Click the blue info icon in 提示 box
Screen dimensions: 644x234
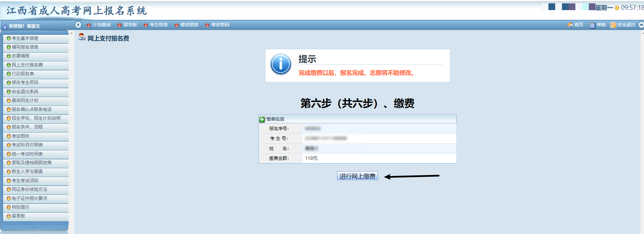click(x=281, y=64)
